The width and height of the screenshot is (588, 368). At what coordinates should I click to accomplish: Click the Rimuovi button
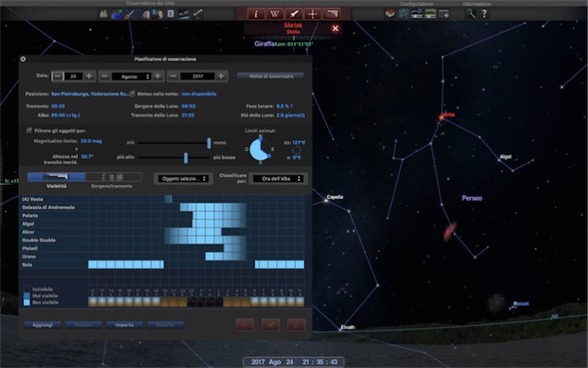point(84,325)
